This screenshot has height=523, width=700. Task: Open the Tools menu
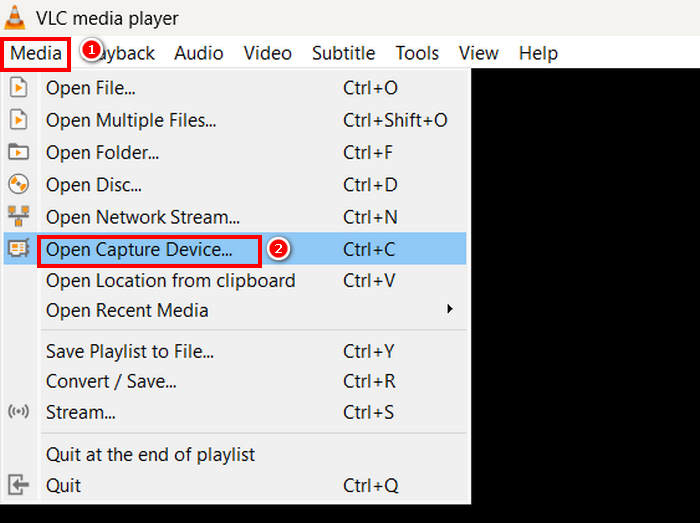(417, 53)
